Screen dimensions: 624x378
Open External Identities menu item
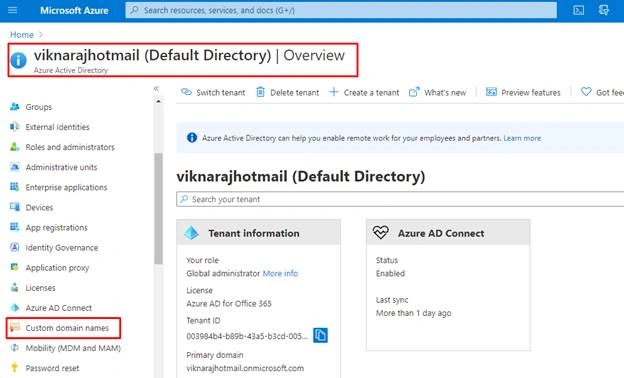click(57, 127)
